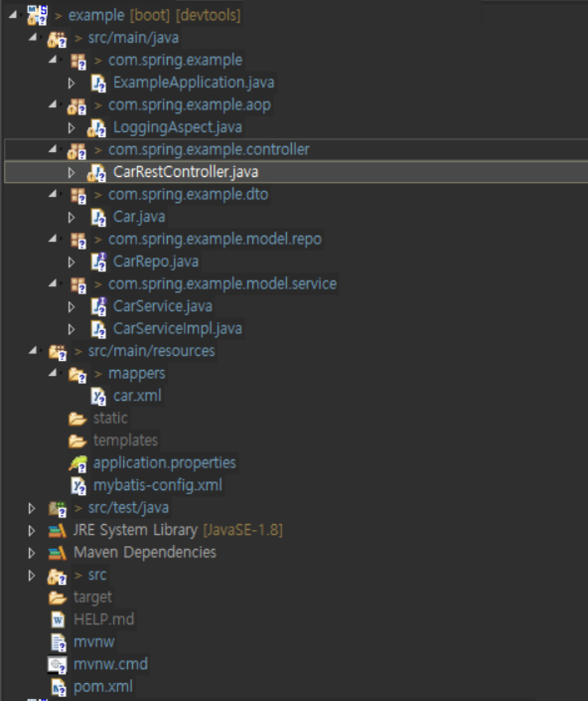Viewport: 588px width, 701px height.
Task: Expand the JRE System Library node
Action: point(32,531)
